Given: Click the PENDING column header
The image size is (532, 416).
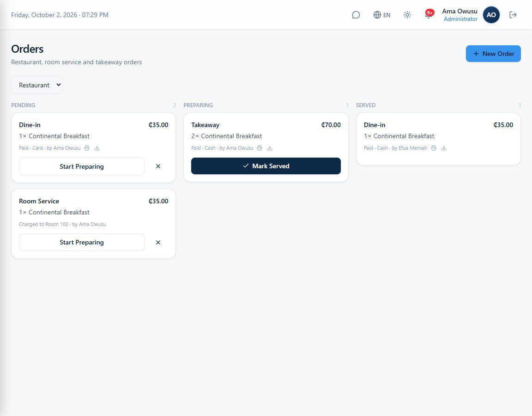Looking at the screenshot, I should click(x=23, y=105).
